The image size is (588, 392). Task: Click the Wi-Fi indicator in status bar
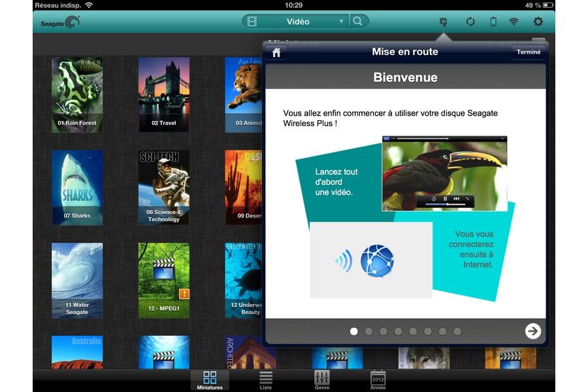(89, 5)
